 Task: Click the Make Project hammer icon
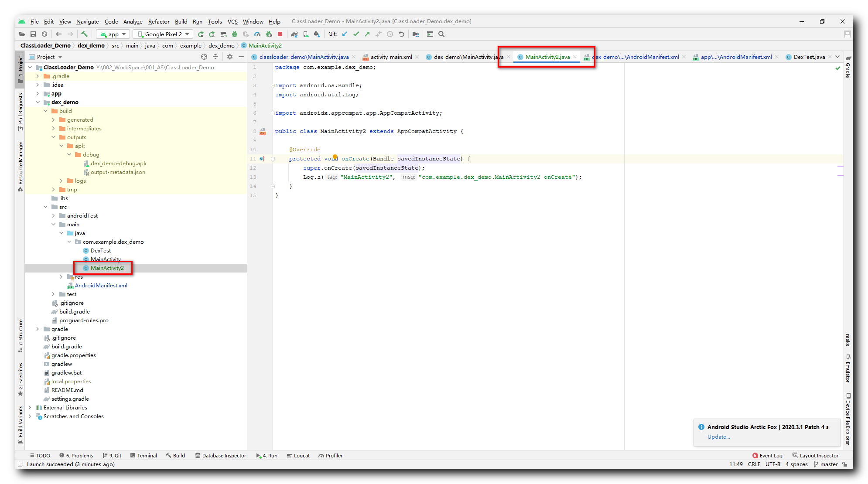click(85, 34)
